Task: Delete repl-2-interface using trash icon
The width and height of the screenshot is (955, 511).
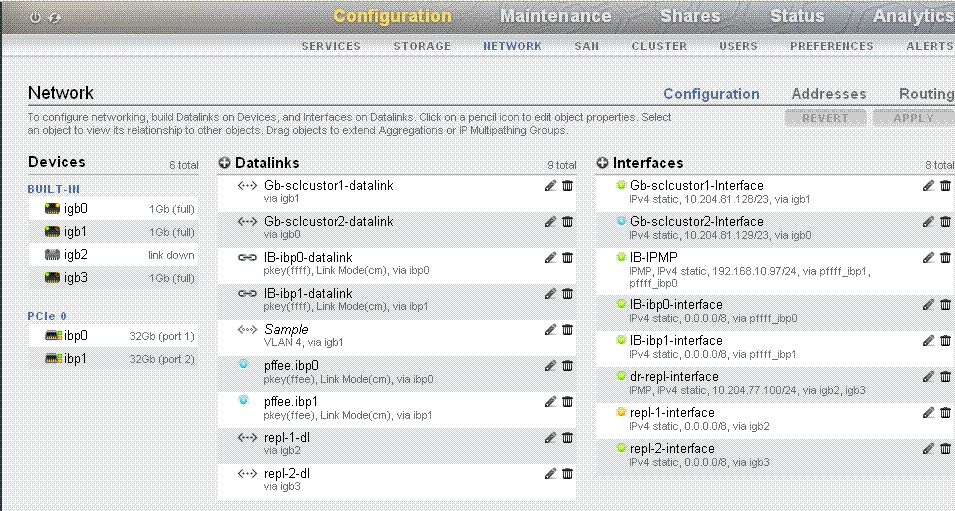Action: pos(945,448)
